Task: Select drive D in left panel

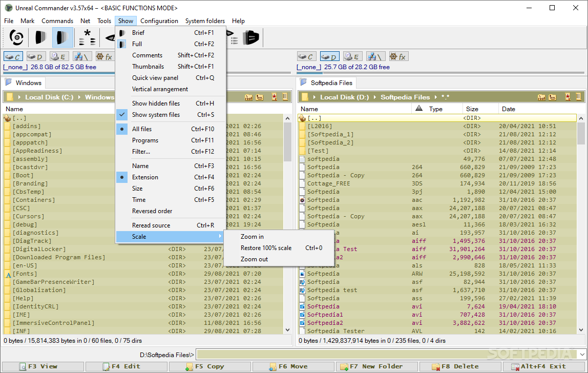Action: 36,56
